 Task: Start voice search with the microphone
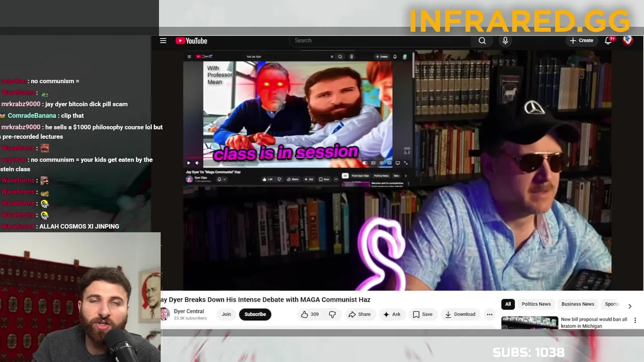505,41
